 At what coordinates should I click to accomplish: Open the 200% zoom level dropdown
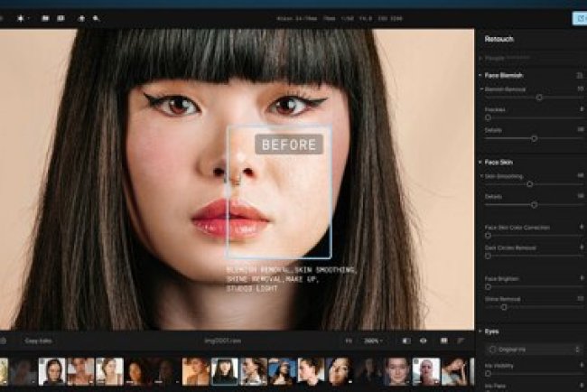click(x=373, y=341)
